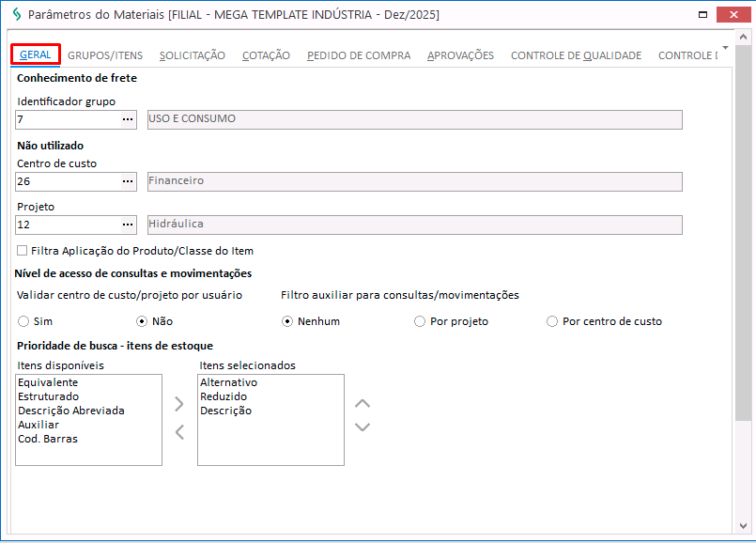Open the PEDIDO DE COMPRA tab
Viewport: 756px width, 543px height.
pos(359,55)
